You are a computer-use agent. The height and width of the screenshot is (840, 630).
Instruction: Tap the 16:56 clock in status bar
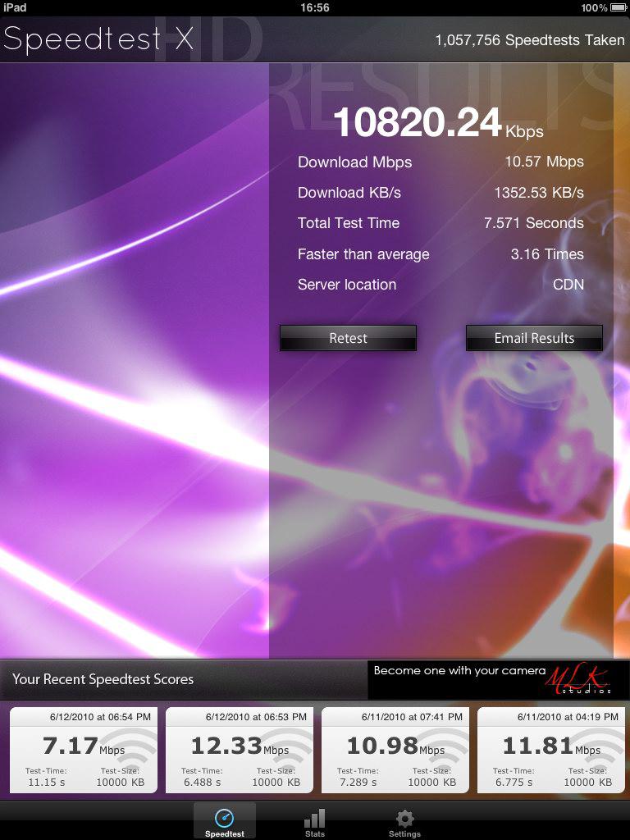point(315,7)
